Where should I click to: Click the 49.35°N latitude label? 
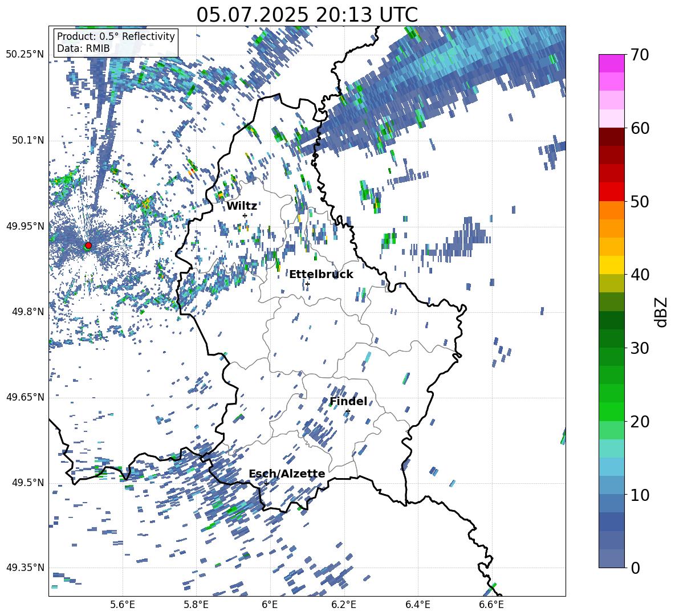25,568
